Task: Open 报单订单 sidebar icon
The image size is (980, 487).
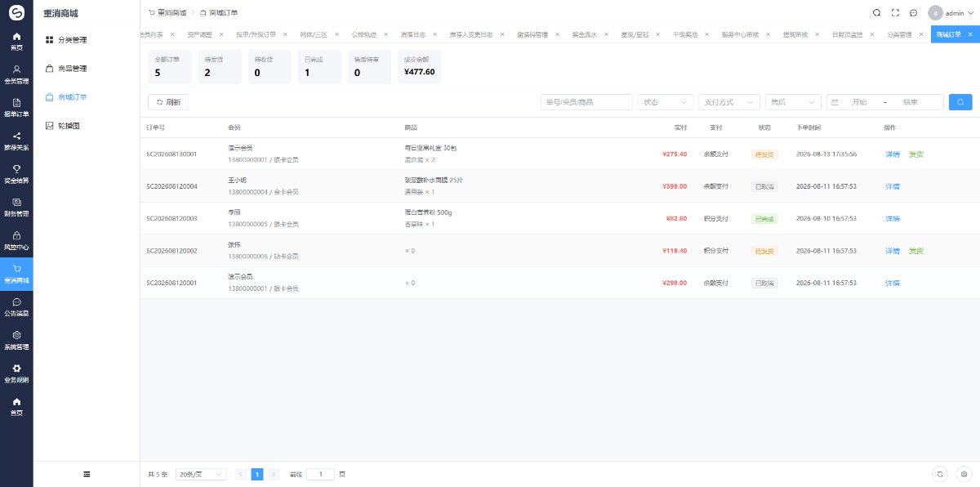Action: point(16,108)
